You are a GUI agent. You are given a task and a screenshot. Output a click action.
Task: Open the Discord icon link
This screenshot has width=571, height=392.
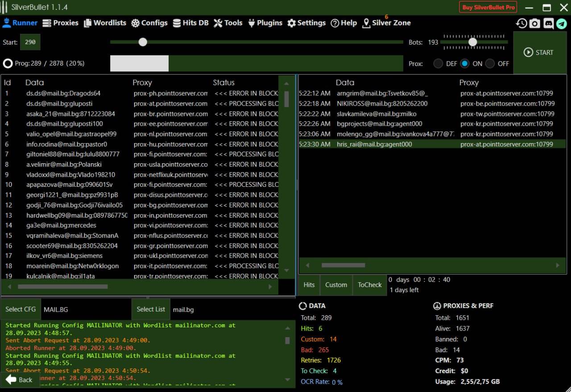point(548,24)
